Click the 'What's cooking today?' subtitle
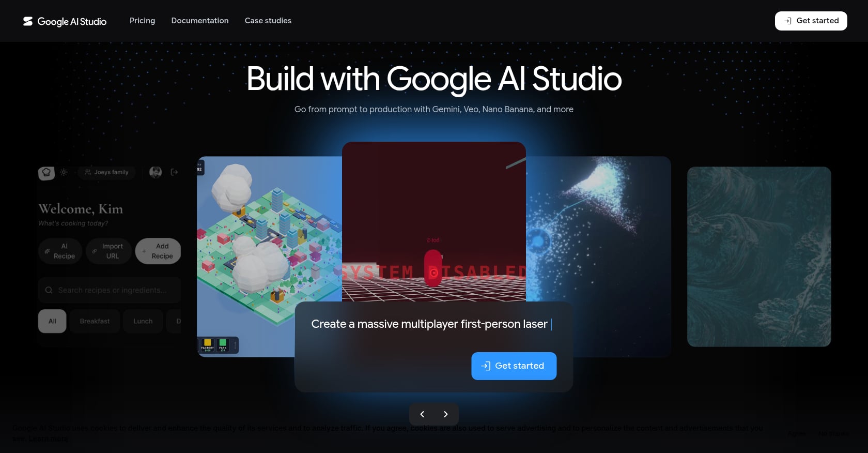This screenshot has width=868, height=453. point(73,223)
